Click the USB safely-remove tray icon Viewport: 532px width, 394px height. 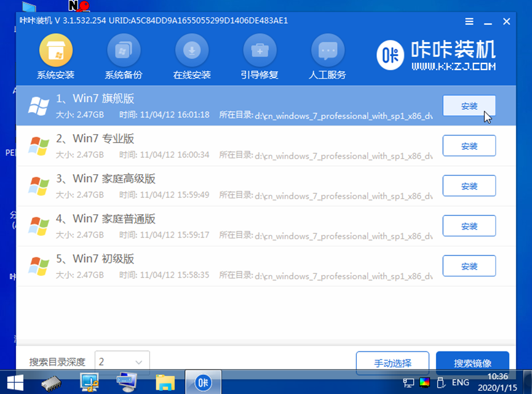[440, 384]
